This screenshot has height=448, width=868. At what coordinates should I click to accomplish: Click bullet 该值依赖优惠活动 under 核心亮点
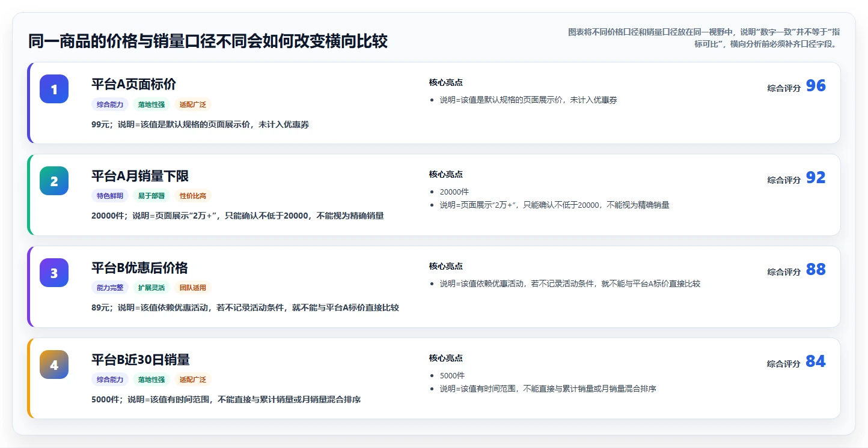coord(570,284)
